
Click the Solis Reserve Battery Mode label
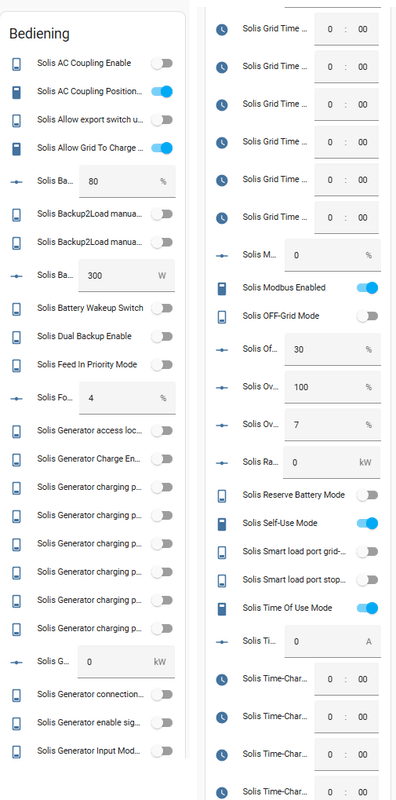[293, 495]
